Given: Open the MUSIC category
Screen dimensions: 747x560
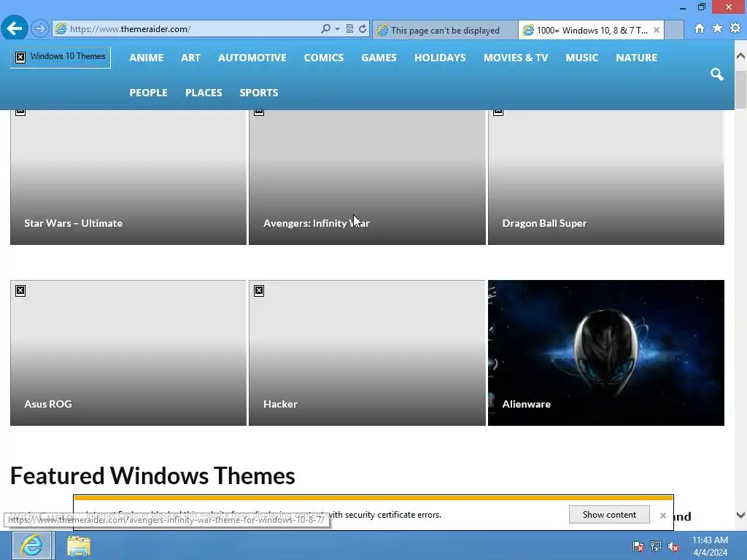Looking at the screenshot, I should 581,58.
